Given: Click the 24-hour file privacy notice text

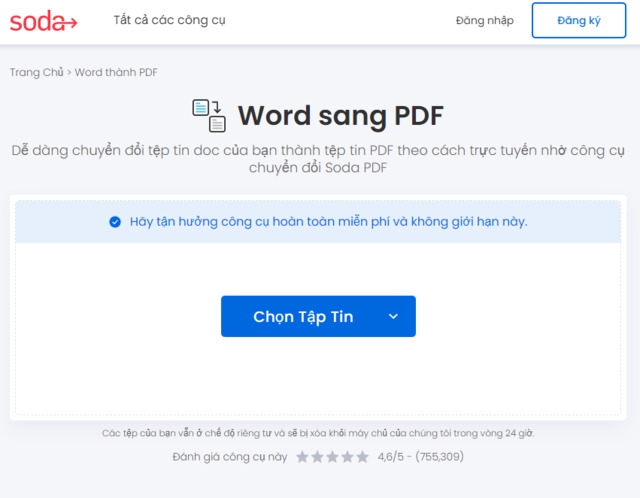Looking at the screenshot, I should [318, 433].
